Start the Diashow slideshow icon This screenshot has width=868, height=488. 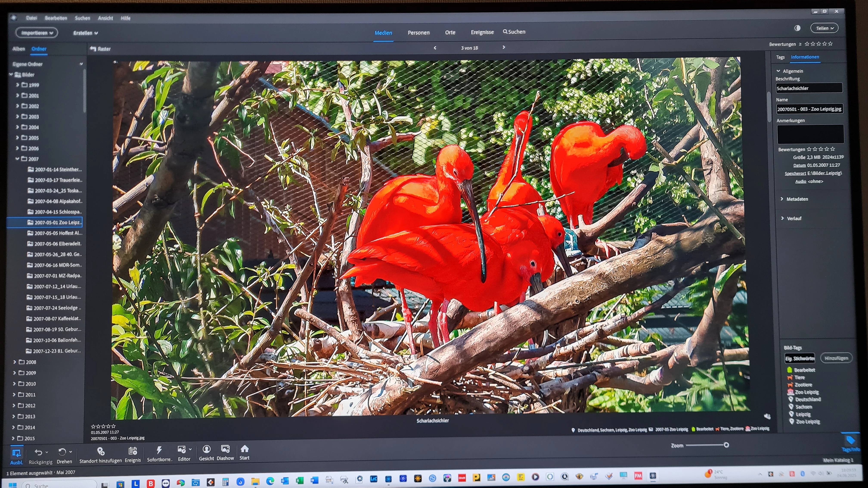pyautogui.click(x=225, y=449)
